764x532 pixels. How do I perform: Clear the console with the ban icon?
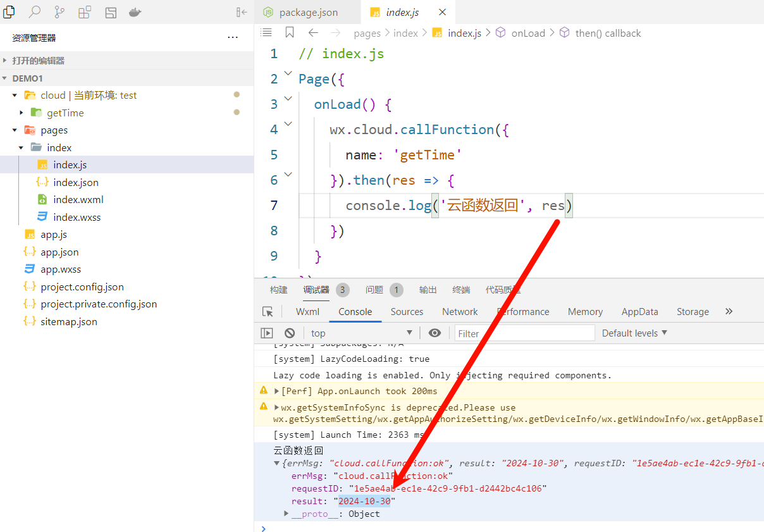tap(290, 333)
